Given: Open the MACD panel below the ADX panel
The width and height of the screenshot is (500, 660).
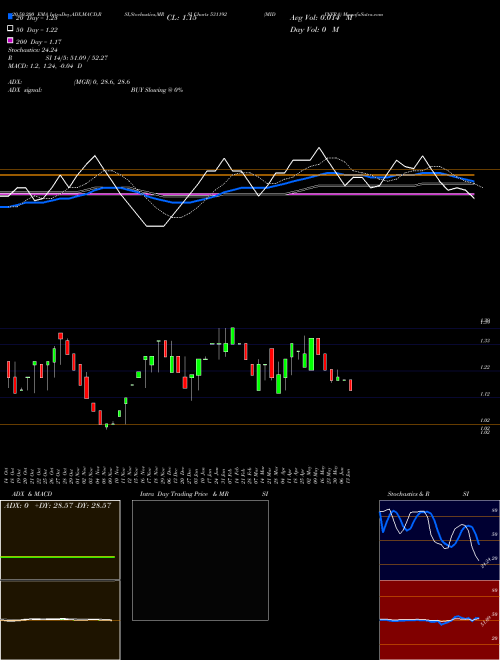Looking at the screenshot, I should [60, 620].
